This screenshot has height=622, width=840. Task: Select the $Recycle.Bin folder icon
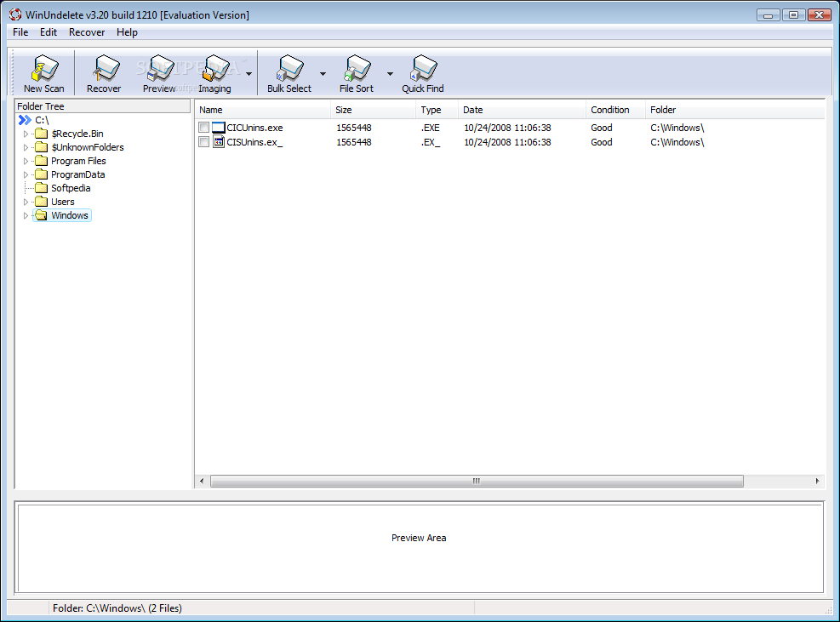(41, 134)
